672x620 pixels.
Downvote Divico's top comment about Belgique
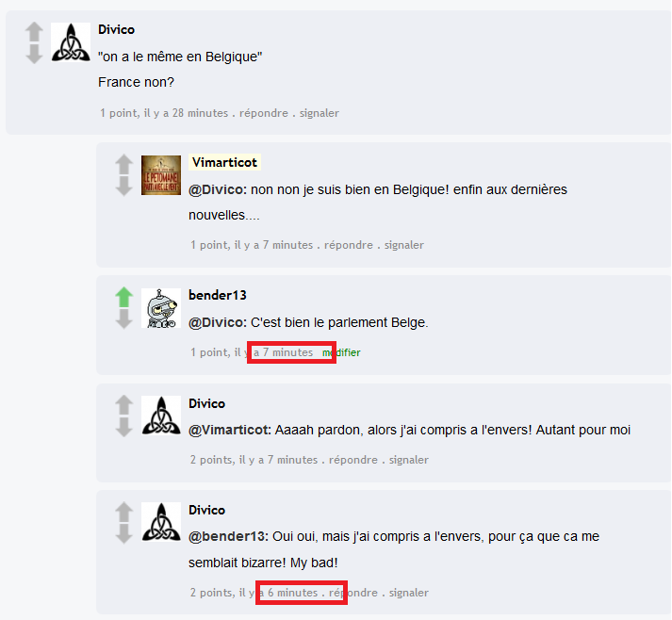tap(34, 54)
